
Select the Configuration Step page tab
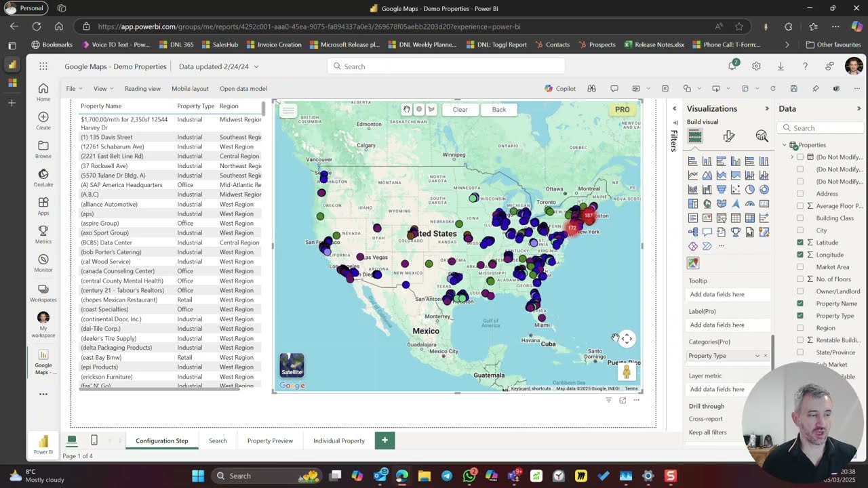coord(161,441)
